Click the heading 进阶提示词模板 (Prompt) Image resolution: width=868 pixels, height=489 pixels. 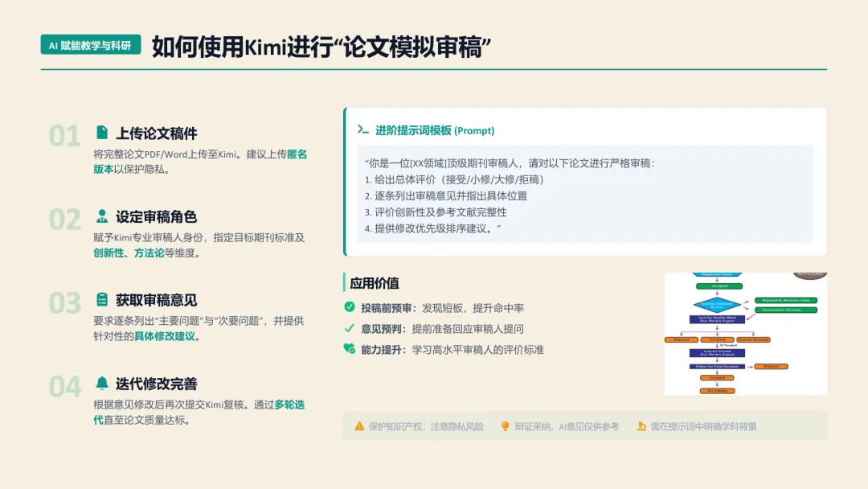[435, 131]
